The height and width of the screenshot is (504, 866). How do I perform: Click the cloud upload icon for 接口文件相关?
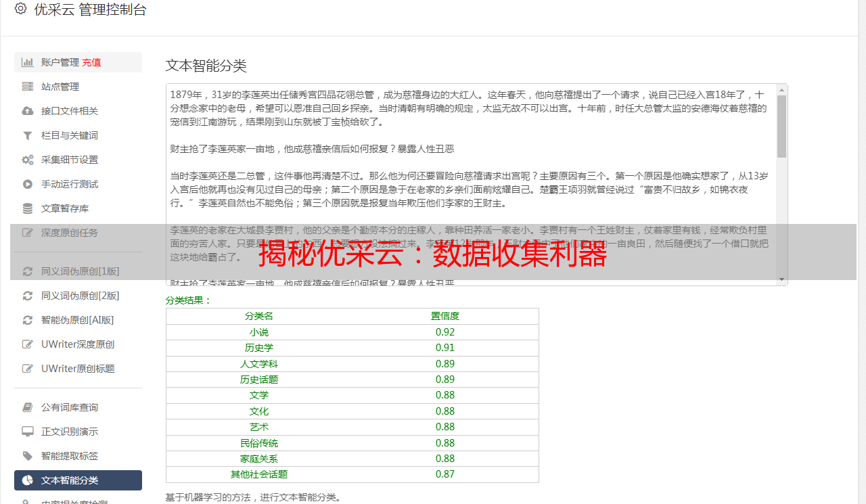[x=28, y=111]
